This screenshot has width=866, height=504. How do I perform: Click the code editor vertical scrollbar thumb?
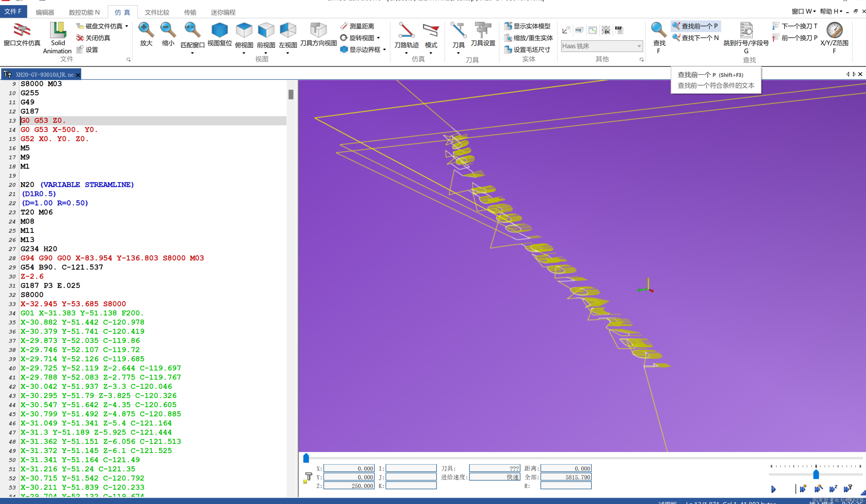coord(291,94)
